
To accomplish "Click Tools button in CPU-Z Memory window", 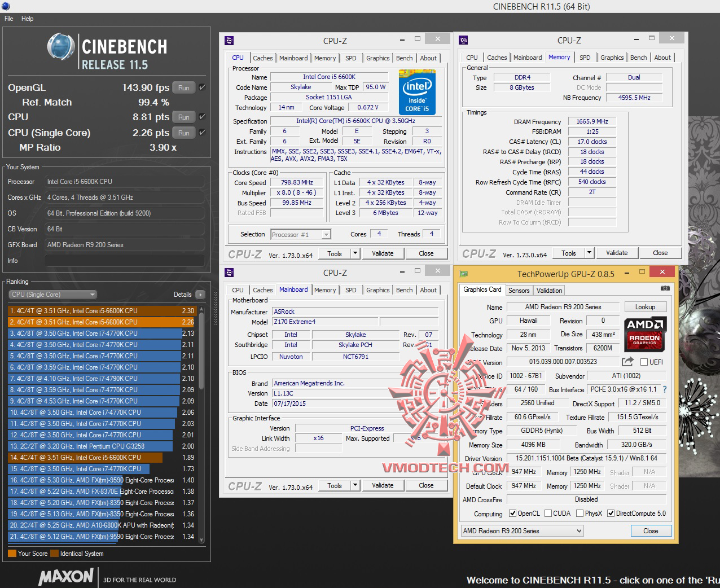I will [569, 253].
